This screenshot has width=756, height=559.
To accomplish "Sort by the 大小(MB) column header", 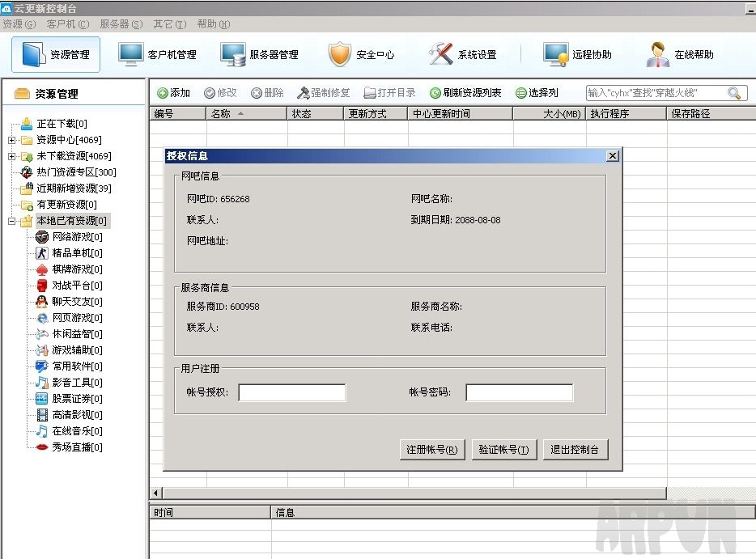I will (x=550, y=114).
